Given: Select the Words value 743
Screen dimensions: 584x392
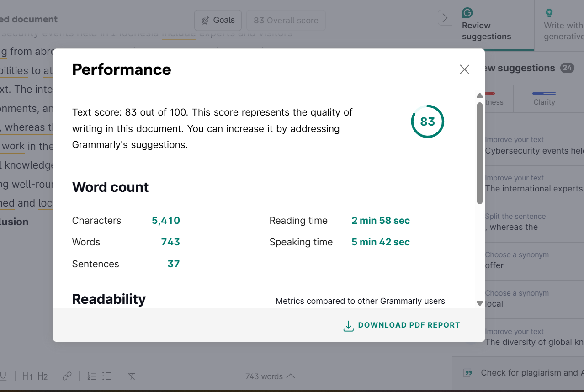Looking at the screenshot, I should 170,242.
